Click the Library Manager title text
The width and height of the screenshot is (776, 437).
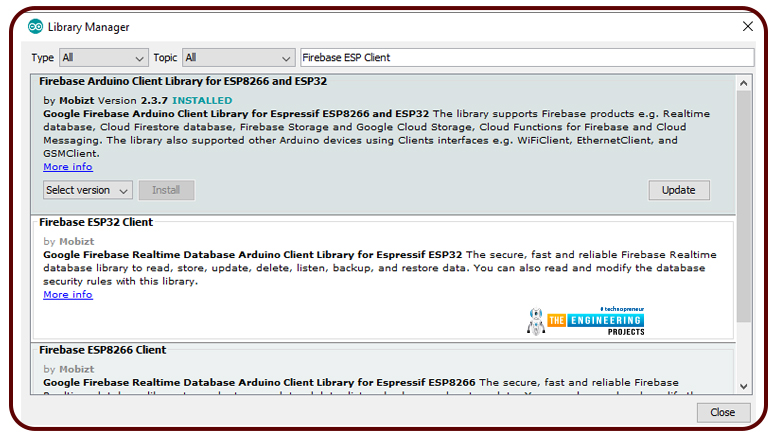88,27
